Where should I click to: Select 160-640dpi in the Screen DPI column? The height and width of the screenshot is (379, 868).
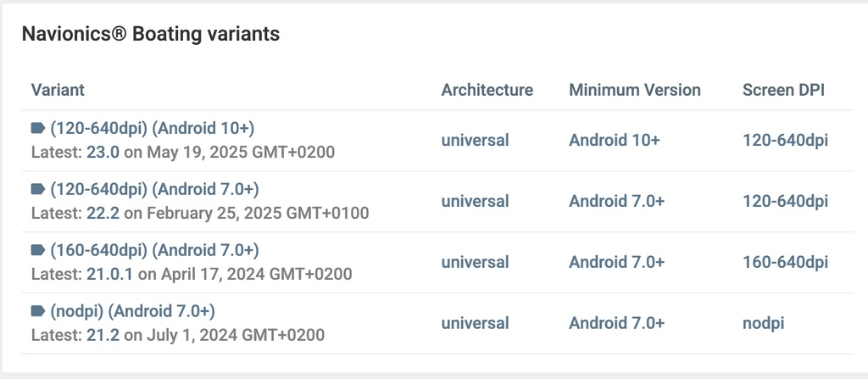786,262
